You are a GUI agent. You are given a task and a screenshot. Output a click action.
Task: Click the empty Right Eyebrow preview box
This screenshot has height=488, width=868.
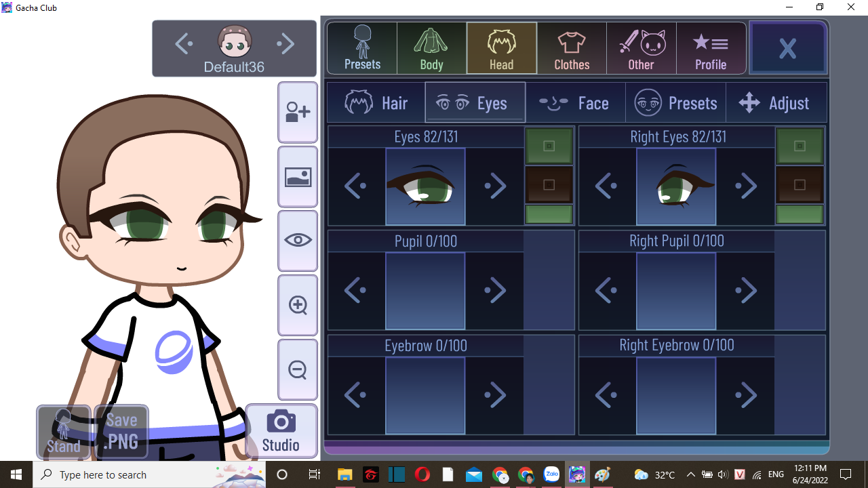pyautogui.click(x=676, y=395)
